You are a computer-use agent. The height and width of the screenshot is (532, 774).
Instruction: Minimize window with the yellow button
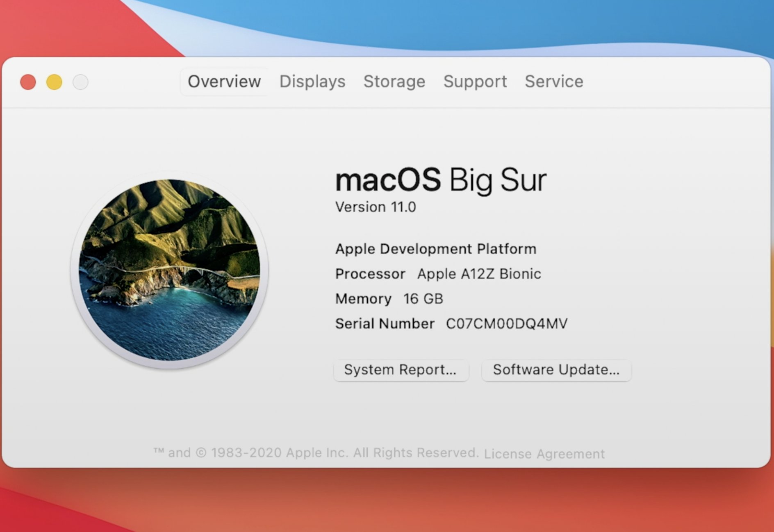click(x=54, y=82)
